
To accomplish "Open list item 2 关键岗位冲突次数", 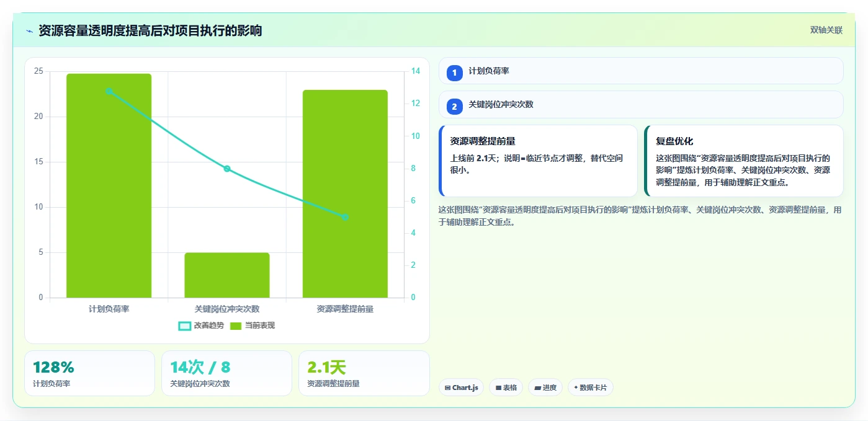I will [641, 105].
